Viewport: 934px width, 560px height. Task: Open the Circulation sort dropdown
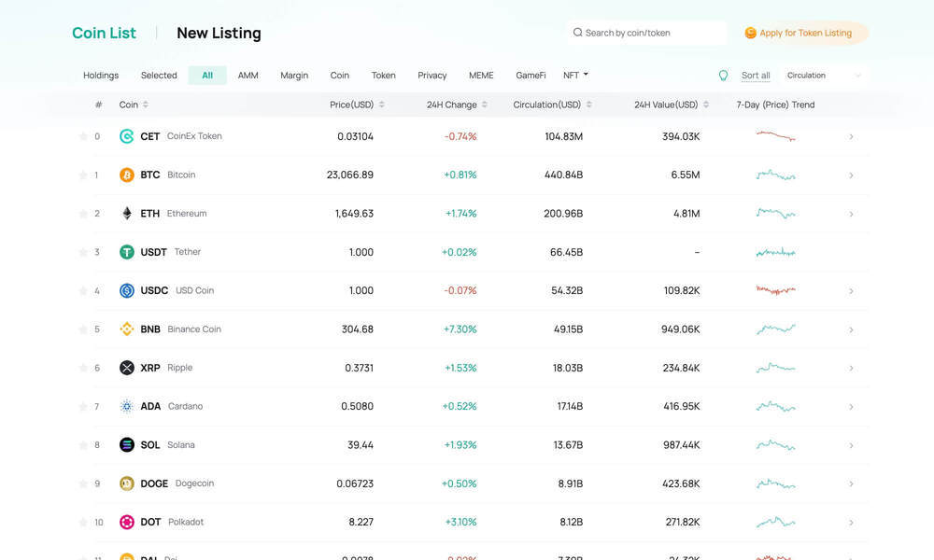click(825, 76)
